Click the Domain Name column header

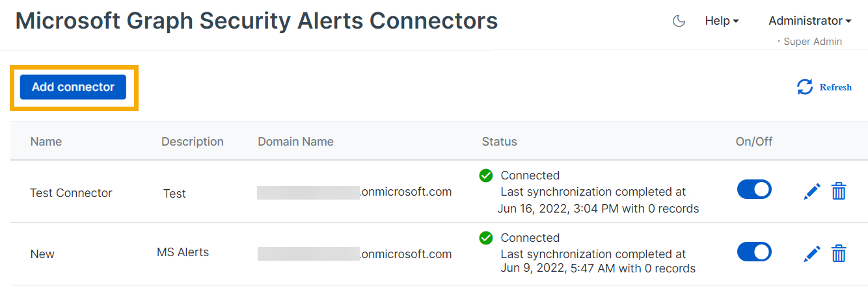click(x=295, y=142)
